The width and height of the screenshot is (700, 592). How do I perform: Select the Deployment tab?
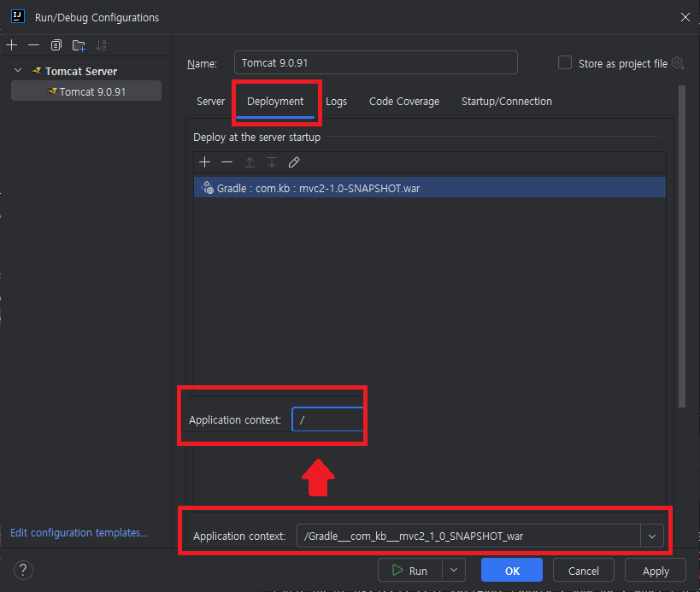click(275, 102)
